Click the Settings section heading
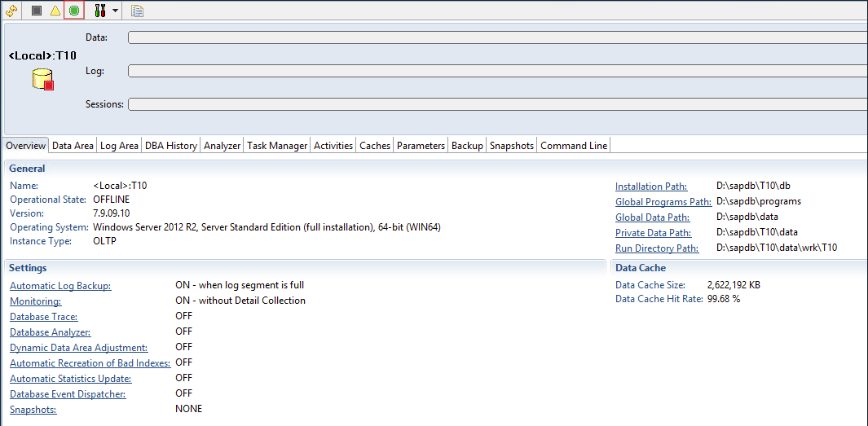868x426 pixels. [29, 268]
